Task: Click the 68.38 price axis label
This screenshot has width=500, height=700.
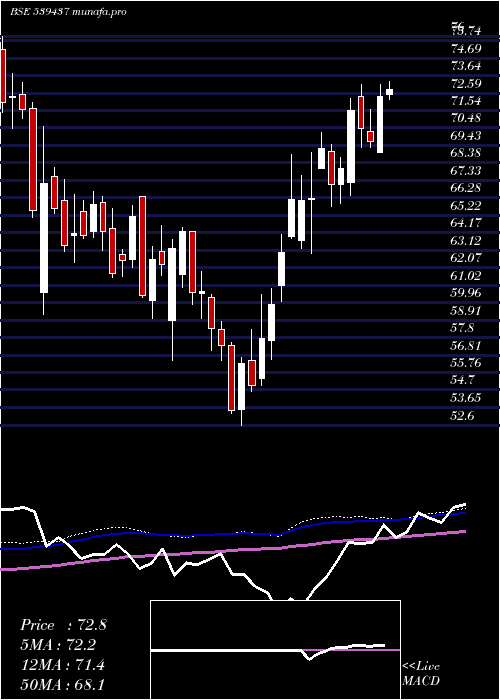Action: tap(466, 153)
